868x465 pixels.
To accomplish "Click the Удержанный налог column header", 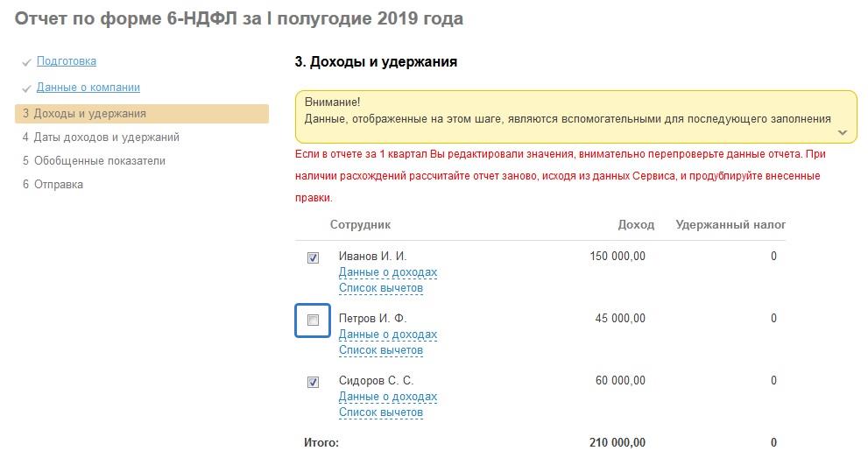I will (x=730, y=225).
